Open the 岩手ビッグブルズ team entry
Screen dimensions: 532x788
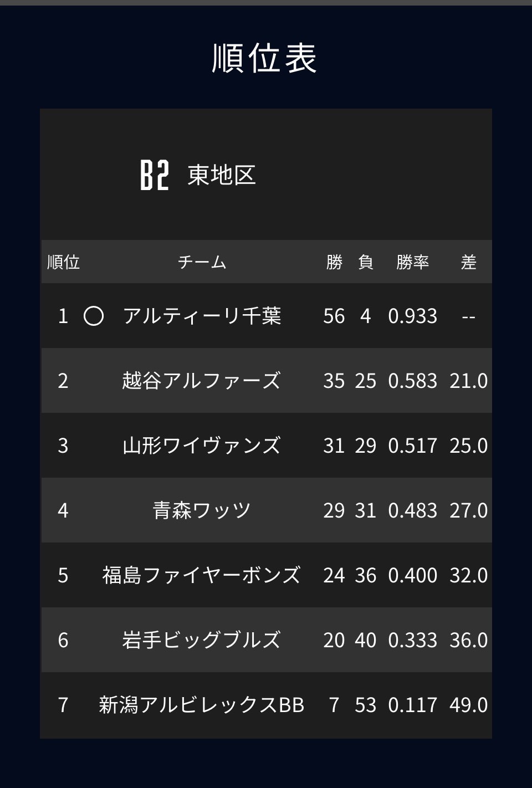point(202,640)
